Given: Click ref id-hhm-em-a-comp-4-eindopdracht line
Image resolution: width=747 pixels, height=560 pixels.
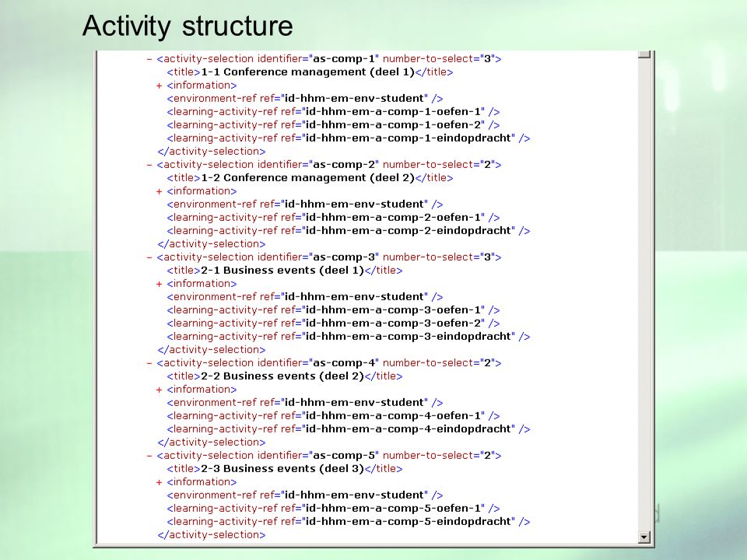Looking at the screenshot, I should (349, 429).
